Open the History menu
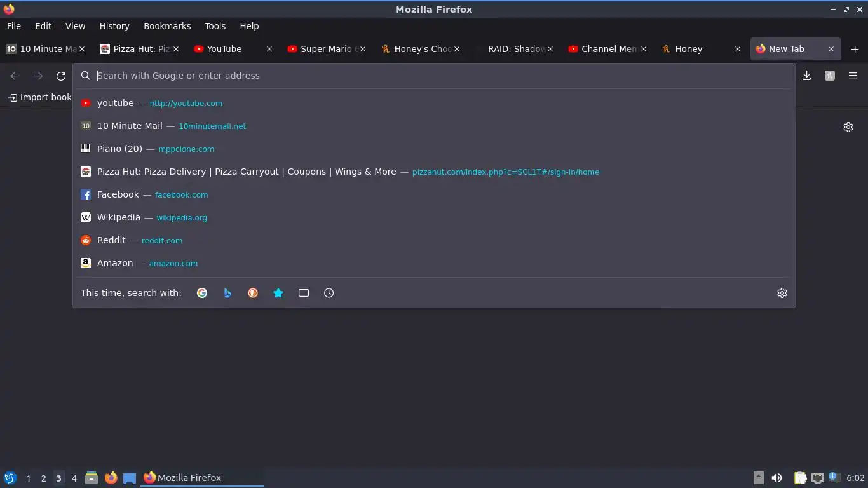The height and width of the screenshot is (488, 868). click(114, 26)
